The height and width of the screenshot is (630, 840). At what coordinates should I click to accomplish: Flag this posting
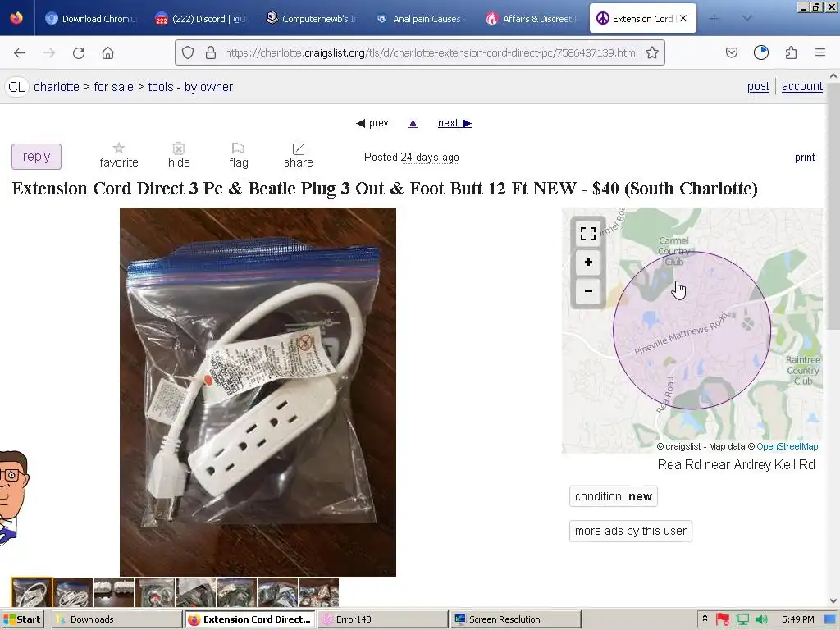pyautogui.click(x=239, y=155)
